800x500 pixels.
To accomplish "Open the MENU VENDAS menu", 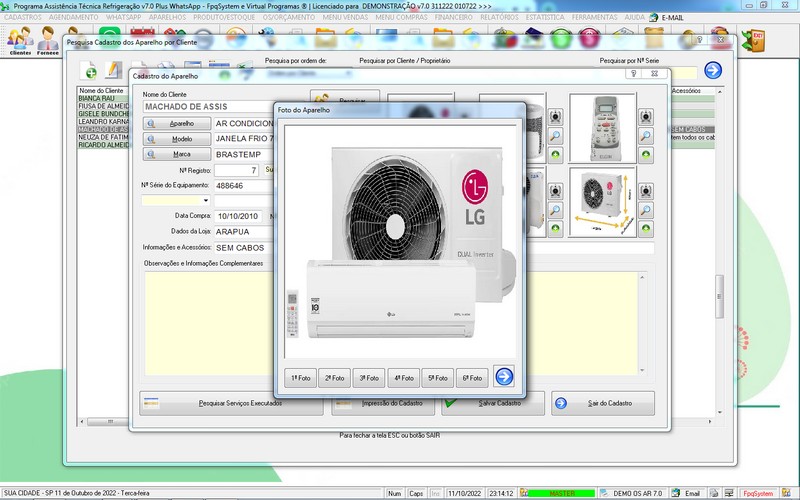I will [345, 17].
